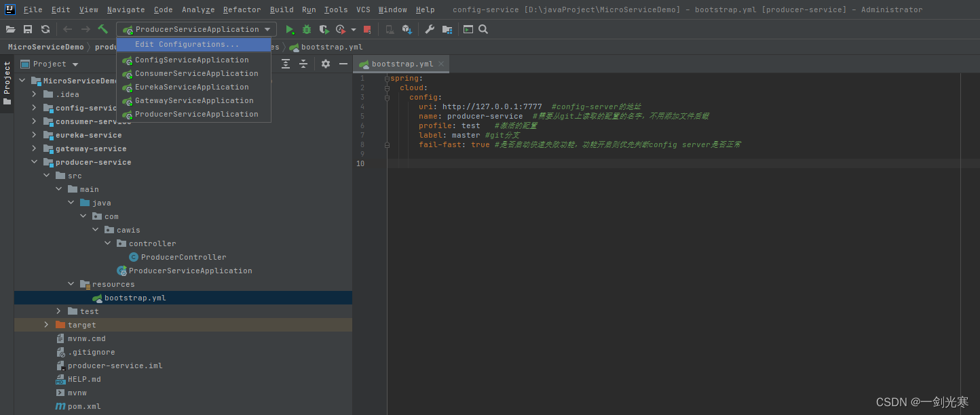Expand the gateway-service module arrow
The width and height of the screenshot is (980, 415).
pyautogui.click(x=35, y=149)
